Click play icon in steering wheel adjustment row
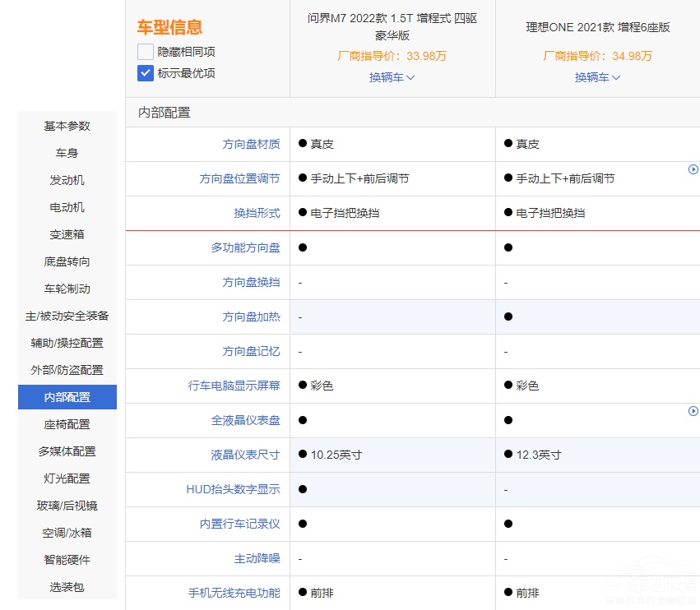Viewport: 700px width, 610px height. click(x=693, y=169)
